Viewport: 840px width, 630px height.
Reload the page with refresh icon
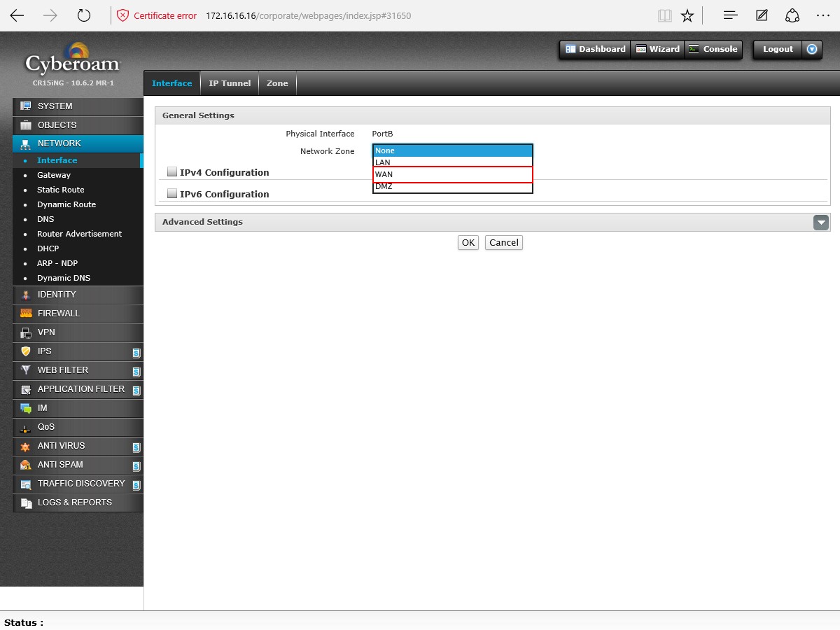point(84,15)
